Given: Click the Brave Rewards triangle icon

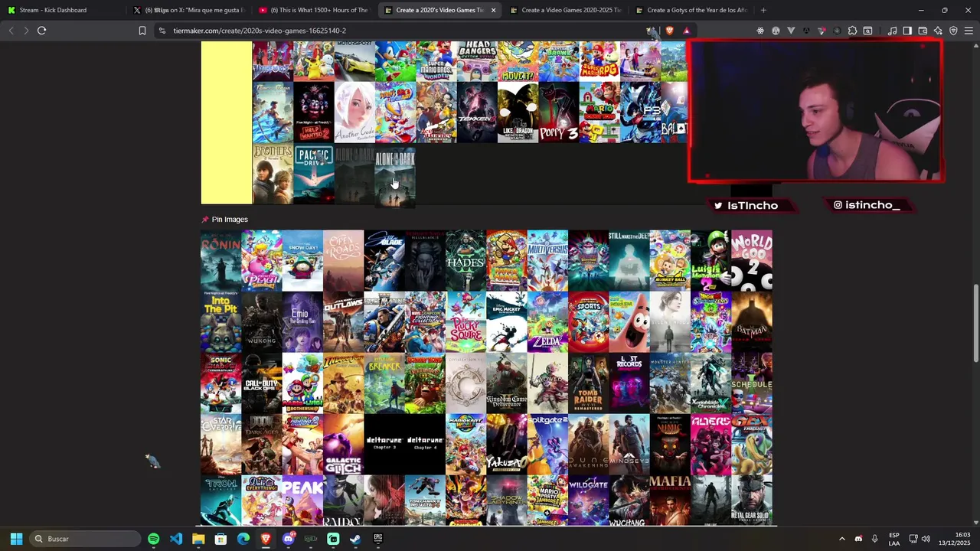Looking at the screenshot, I should (686, 31).
